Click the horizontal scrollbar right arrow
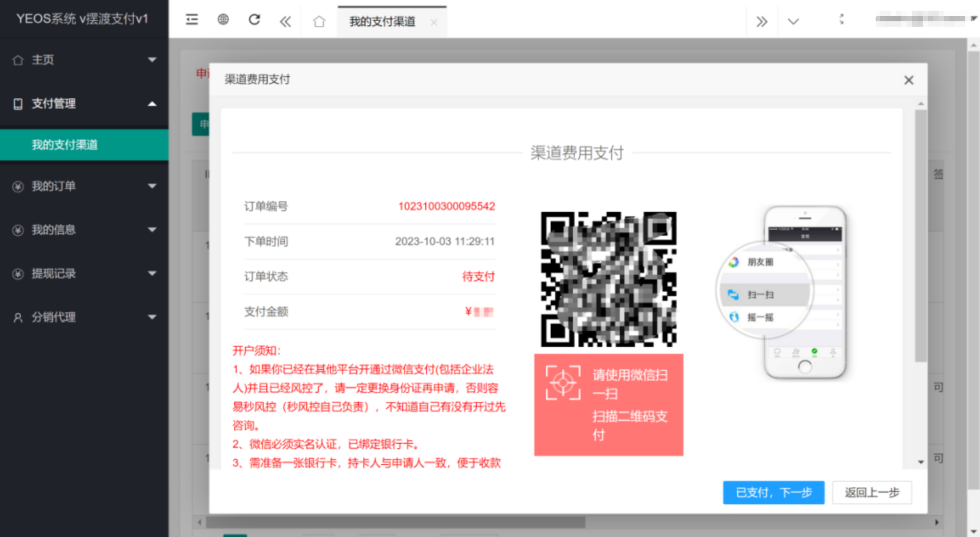 pos(937,522)
